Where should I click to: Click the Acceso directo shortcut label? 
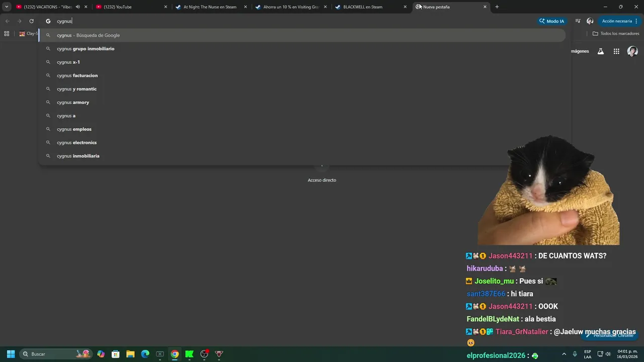[x=322, y=180]
